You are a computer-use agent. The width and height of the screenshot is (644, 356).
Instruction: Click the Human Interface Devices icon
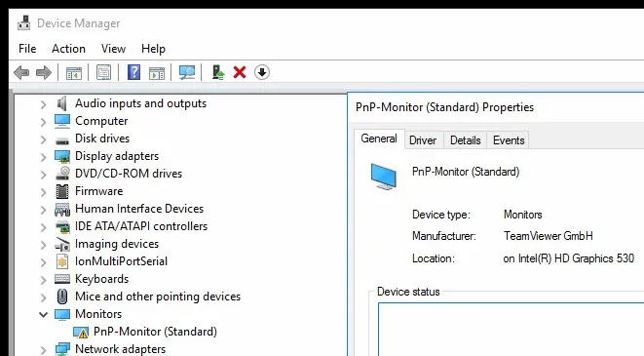click(62, 210)
